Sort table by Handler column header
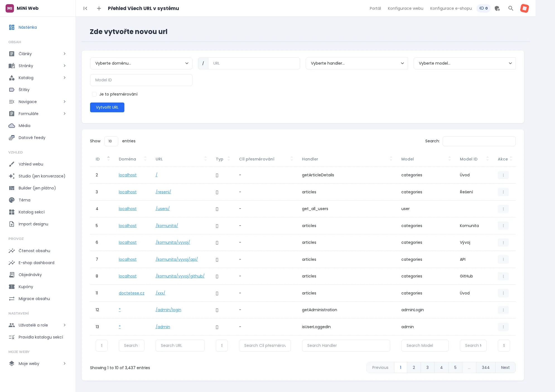This screenshot has width=555, height=392. [x=346, y=159]
